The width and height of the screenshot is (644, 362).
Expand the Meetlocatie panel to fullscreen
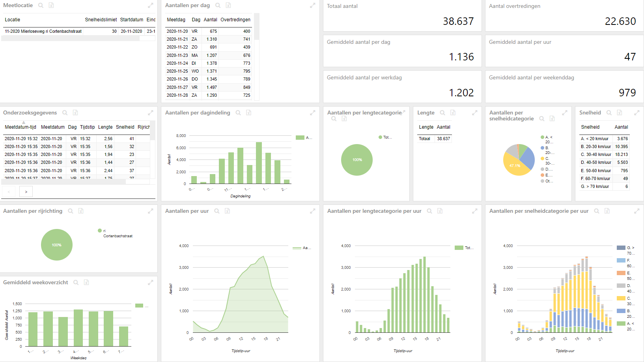(x=150, y=6)
